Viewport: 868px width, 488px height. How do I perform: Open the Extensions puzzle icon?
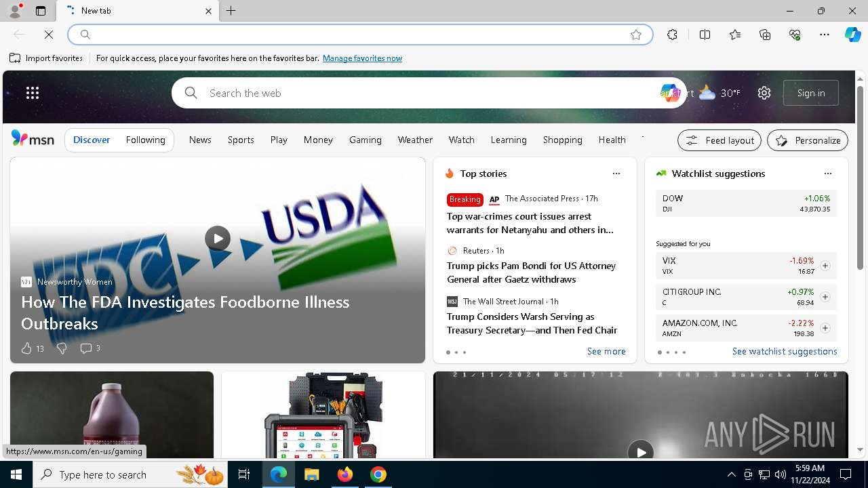point(672,35)
